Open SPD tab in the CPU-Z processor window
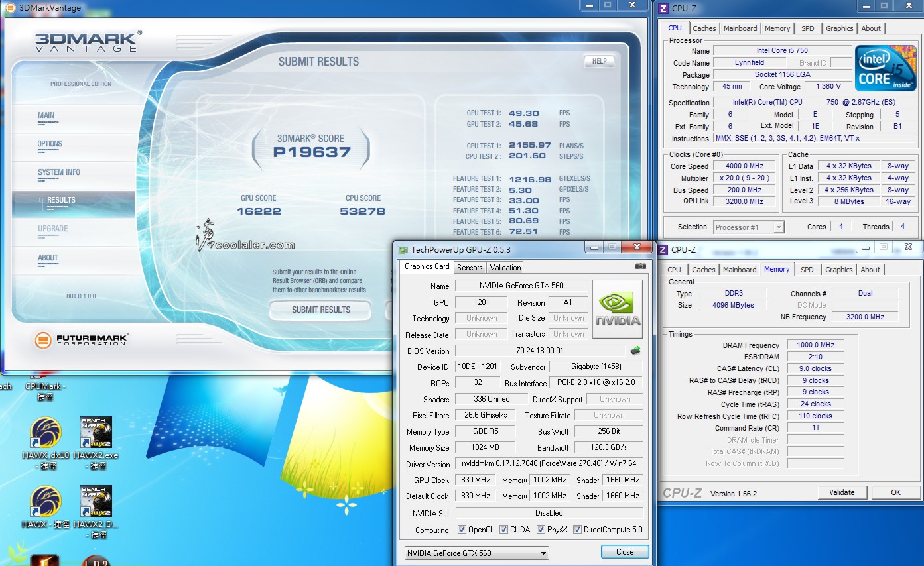 pyautogui.click(x=807, y=28)
